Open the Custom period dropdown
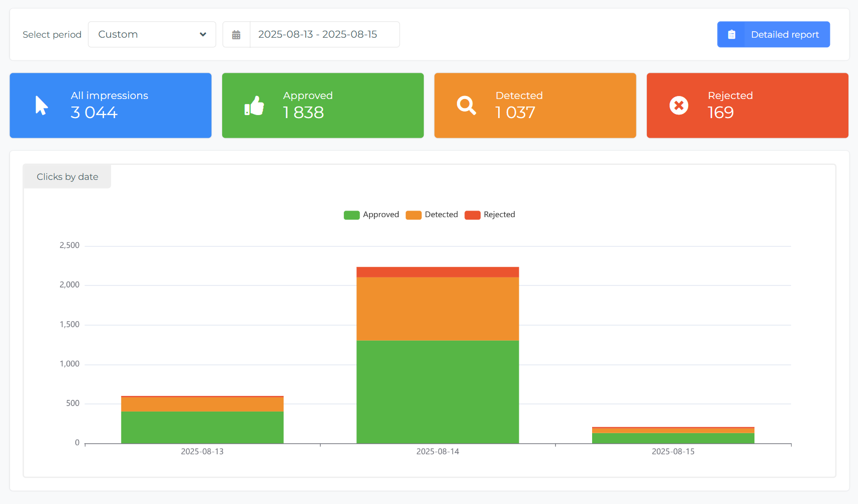 (x=152, y=34)
